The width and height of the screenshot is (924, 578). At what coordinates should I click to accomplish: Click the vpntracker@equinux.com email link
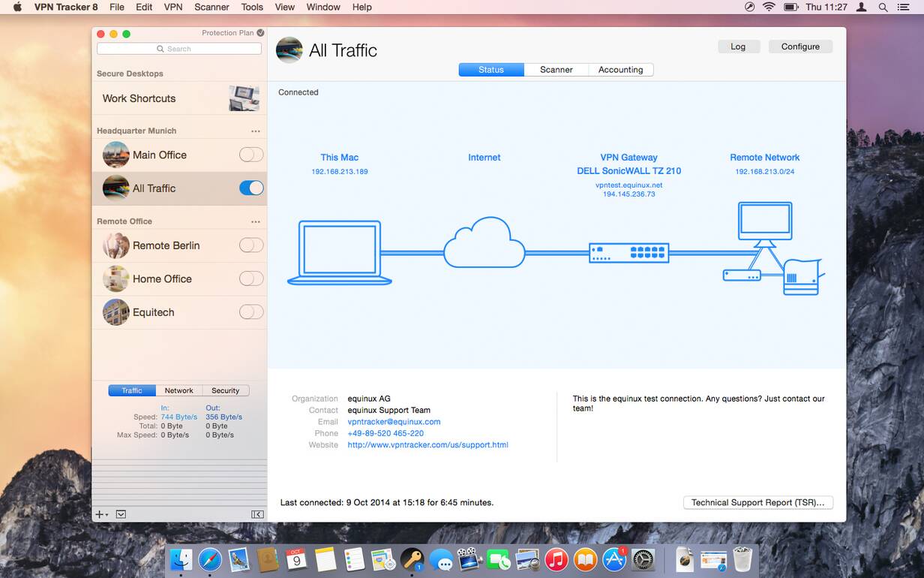(394, 422)
